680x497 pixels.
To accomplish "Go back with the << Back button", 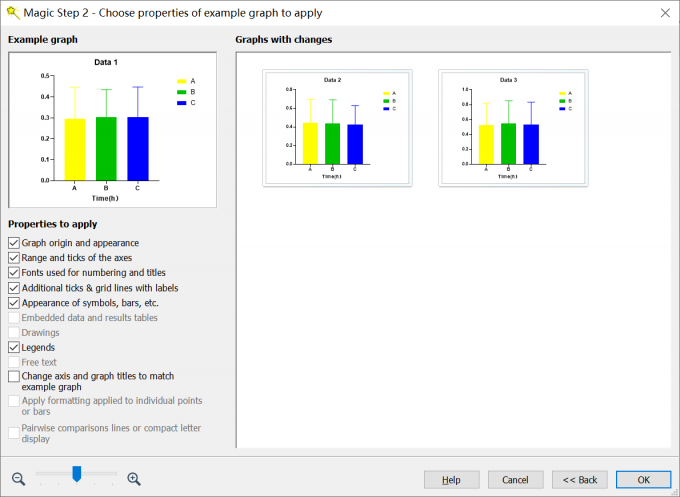I will pos(579,480).
